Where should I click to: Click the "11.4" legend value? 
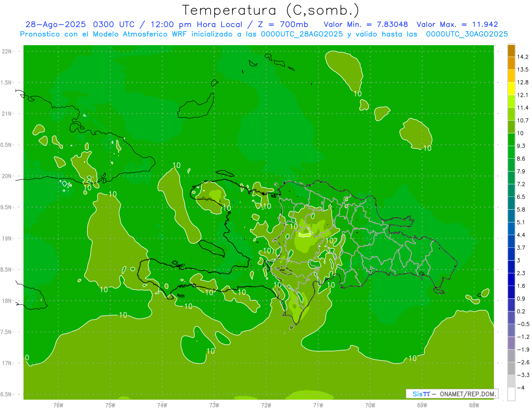pos(523,108)
